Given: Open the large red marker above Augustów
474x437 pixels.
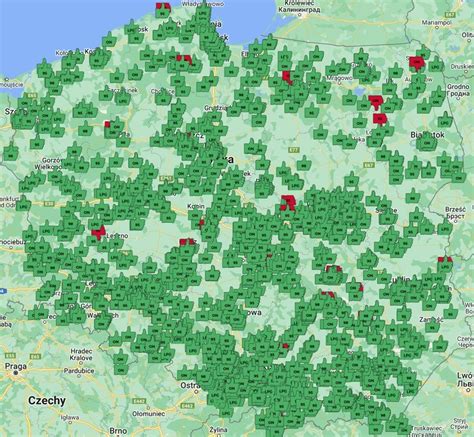Looking at the screenshot, I should coord(417,63).
